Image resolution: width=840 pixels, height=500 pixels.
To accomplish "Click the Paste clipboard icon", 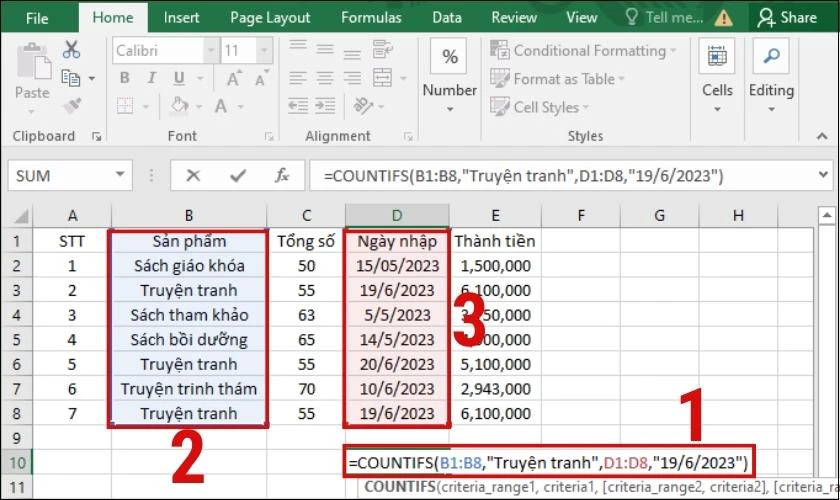I will point(33,62).
